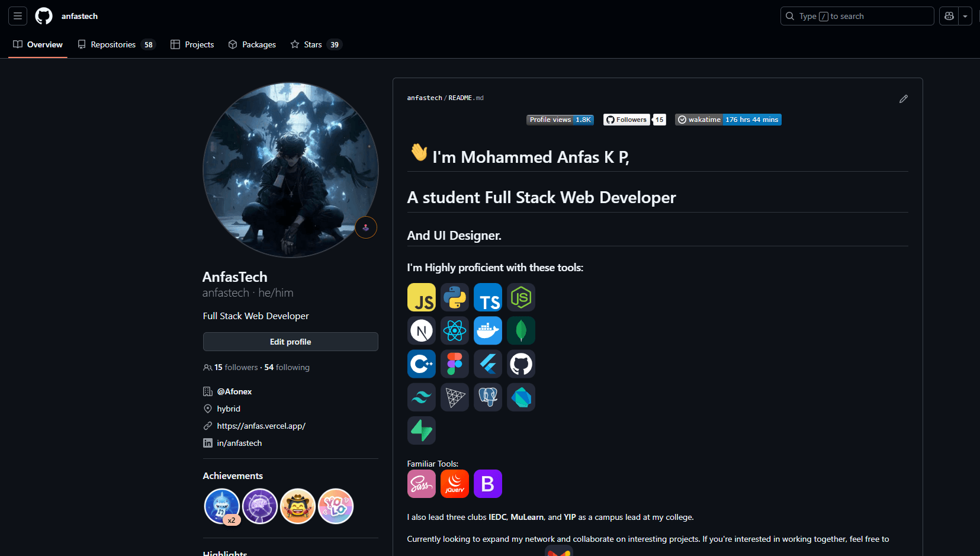
Task: Click the GitHub tool icon in README
Action: click(521, 364)
